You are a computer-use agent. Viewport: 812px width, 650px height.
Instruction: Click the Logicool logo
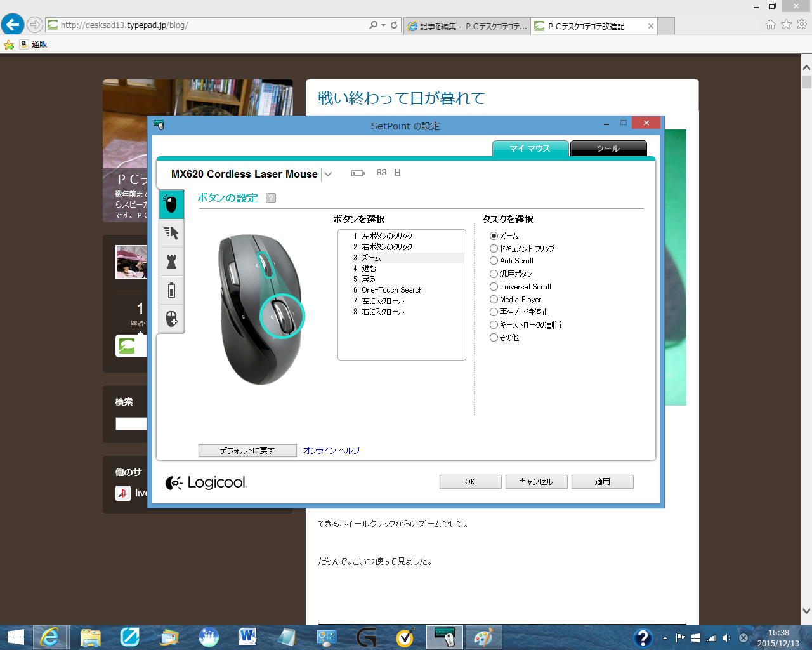pos(206,482)
